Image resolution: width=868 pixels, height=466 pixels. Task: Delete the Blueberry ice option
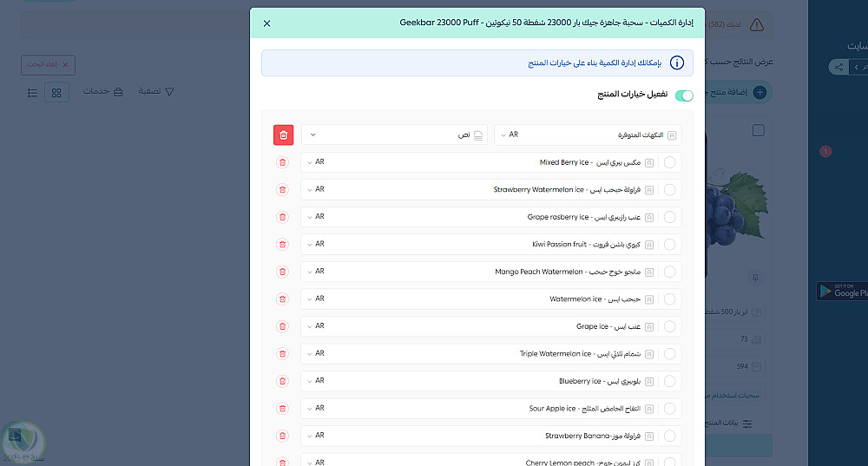(x=282, y=381)
